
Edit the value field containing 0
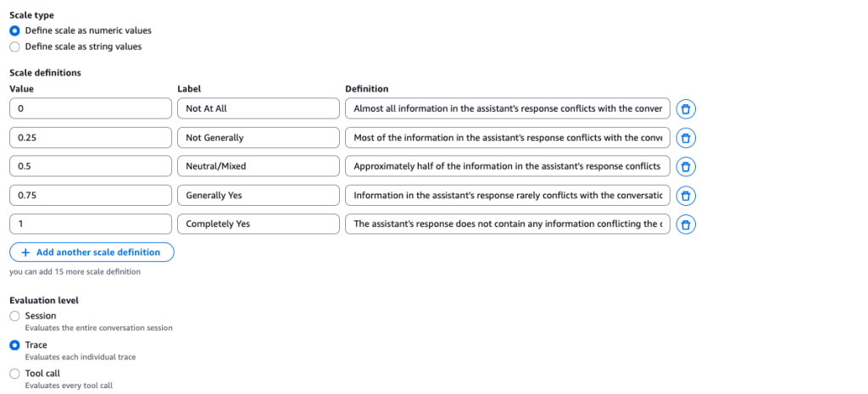click(x=90, y=108)
